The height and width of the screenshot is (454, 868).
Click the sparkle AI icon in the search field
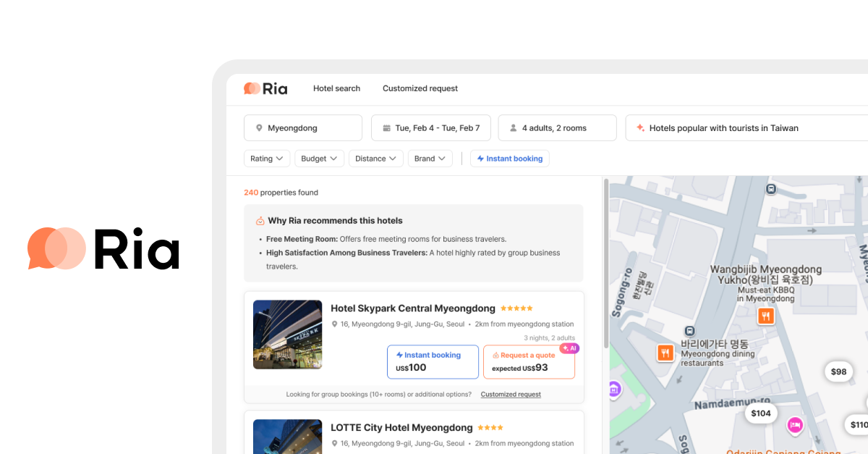click(640, 128)
